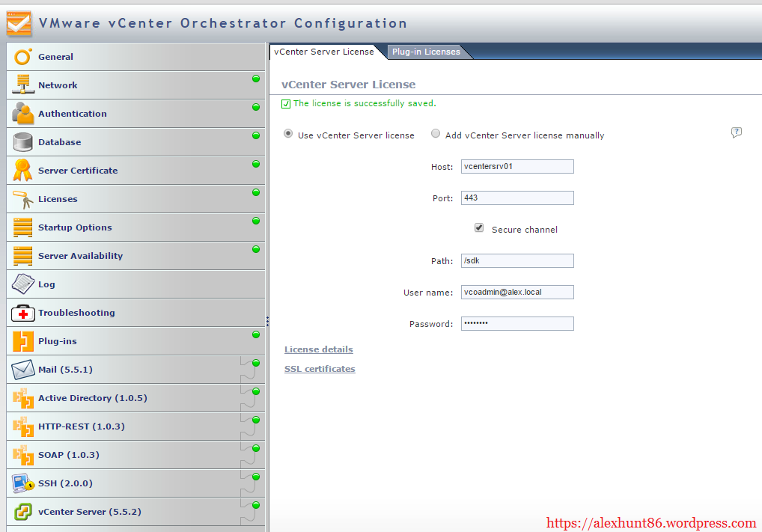Open the General configuration section

(x=135, y=57)
